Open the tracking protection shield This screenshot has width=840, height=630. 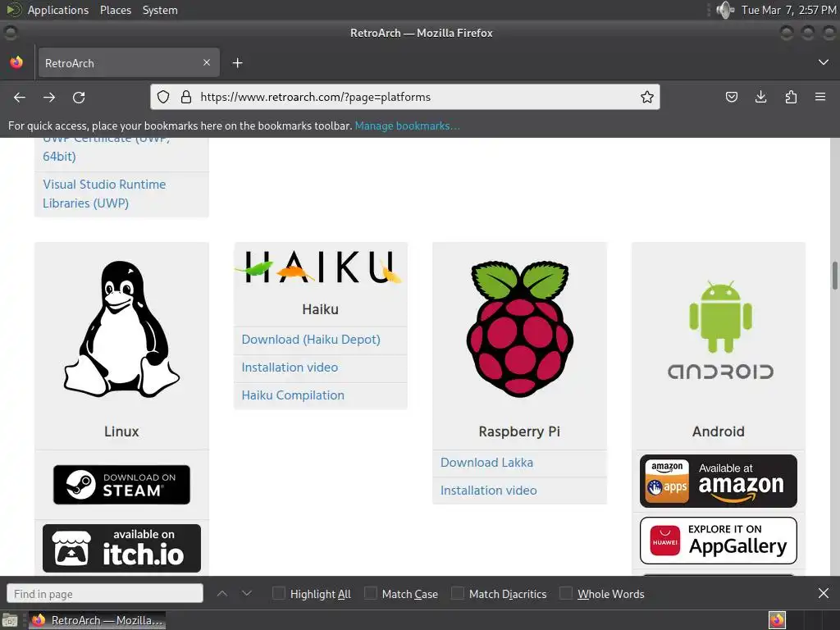click(x=163, y=97)
